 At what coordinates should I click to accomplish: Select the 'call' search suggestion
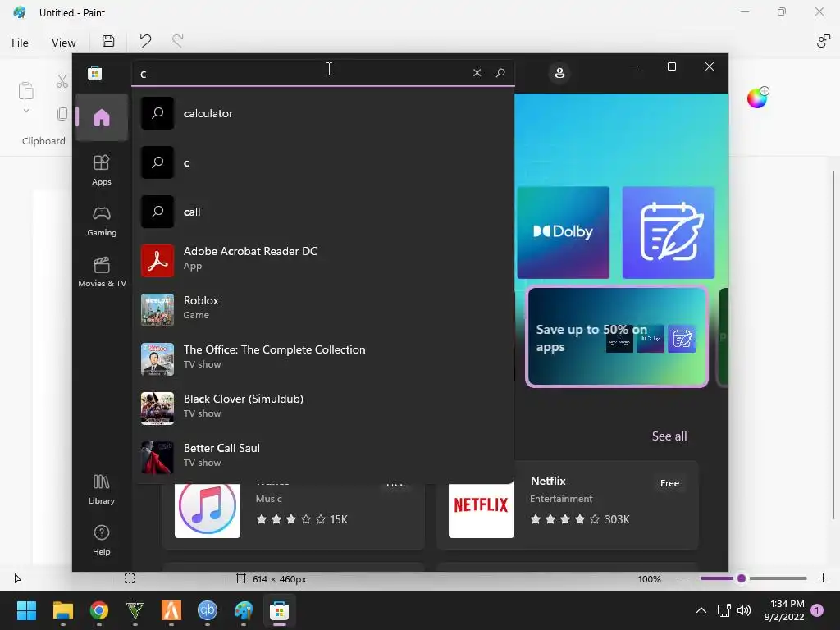pyautogui.click(x=323, y=212)
